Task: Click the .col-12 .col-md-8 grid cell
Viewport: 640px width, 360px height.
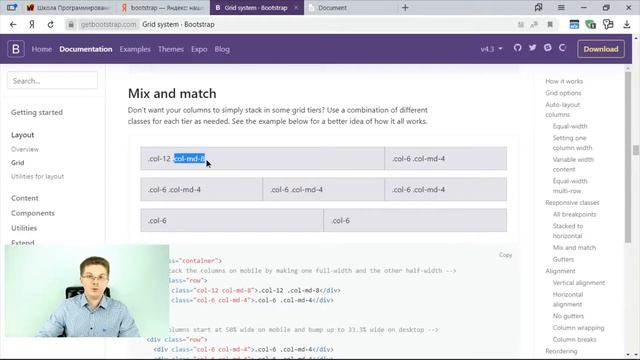Action: click(x=262, y=158)
